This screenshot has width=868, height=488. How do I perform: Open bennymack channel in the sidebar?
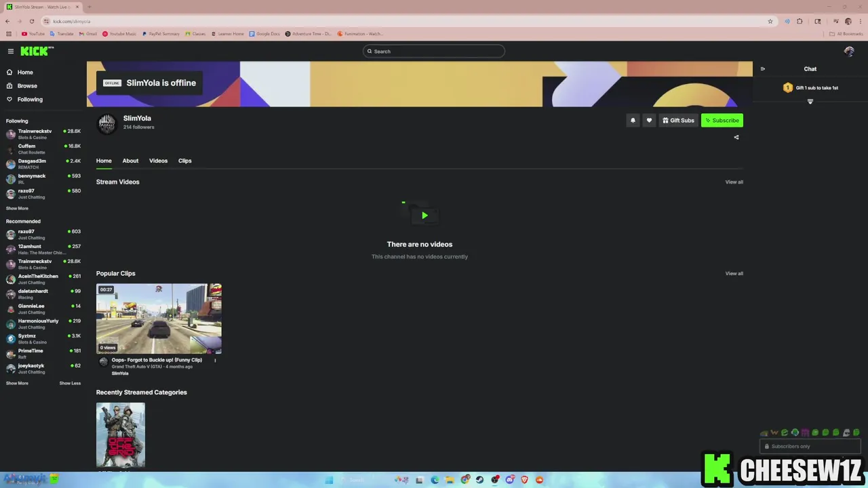point(43,178)
